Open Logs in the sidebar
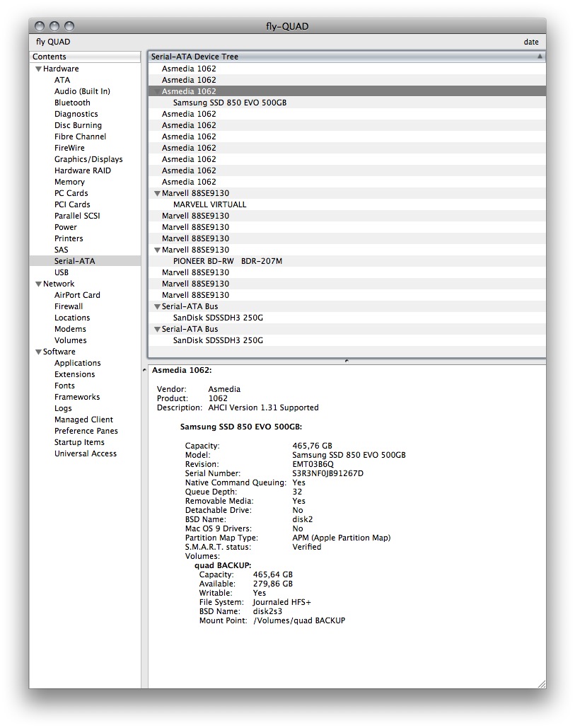Viewport: 575px width, 728px height. (x=63, y=409)
